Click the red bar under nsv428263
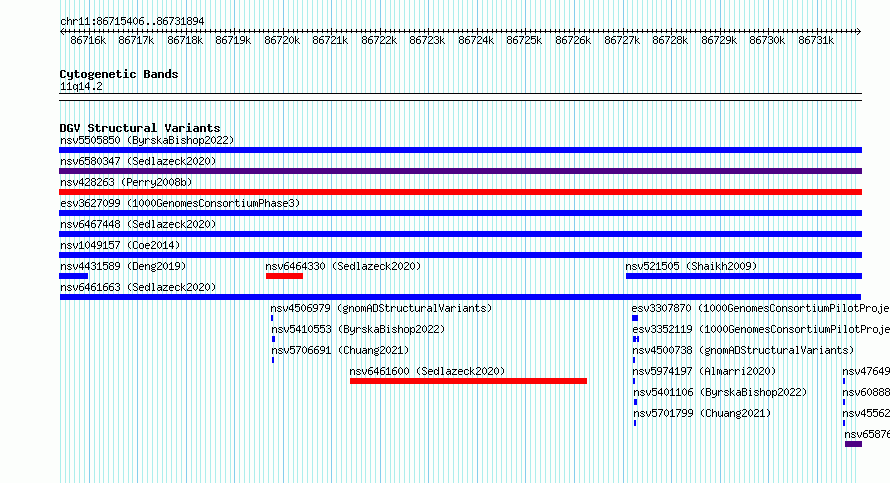The height and width of the screenshot is (483, 890). pyautogui.click(x=460, y=192)
